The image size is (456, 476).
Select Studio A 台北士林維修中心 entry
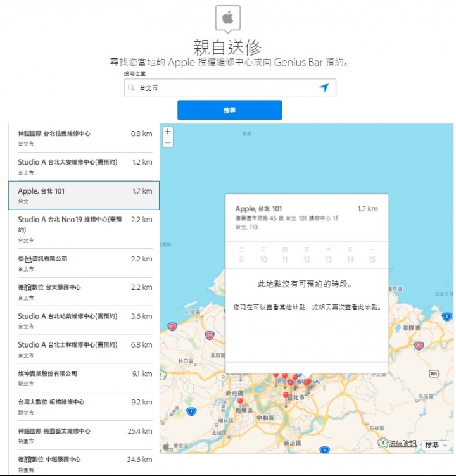click(85, 349)
